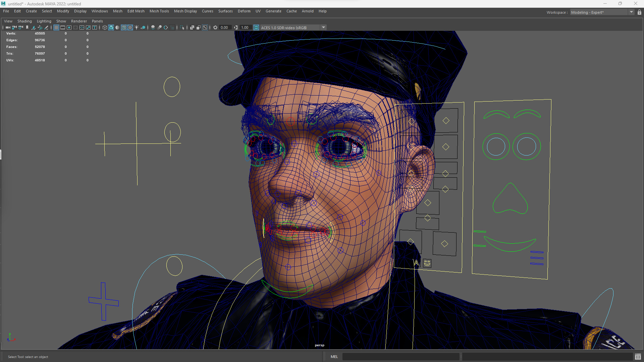Image resolution: width=644 pixels, height=362 pixels.
Task: Open the Deform menu
Action: tap(244, 11)
